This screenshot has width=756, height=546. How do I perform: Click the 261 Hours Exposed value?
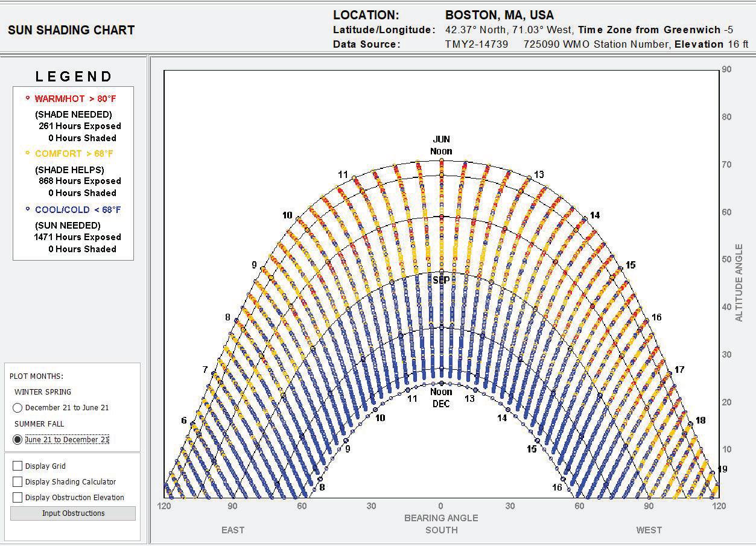[80, 126]
